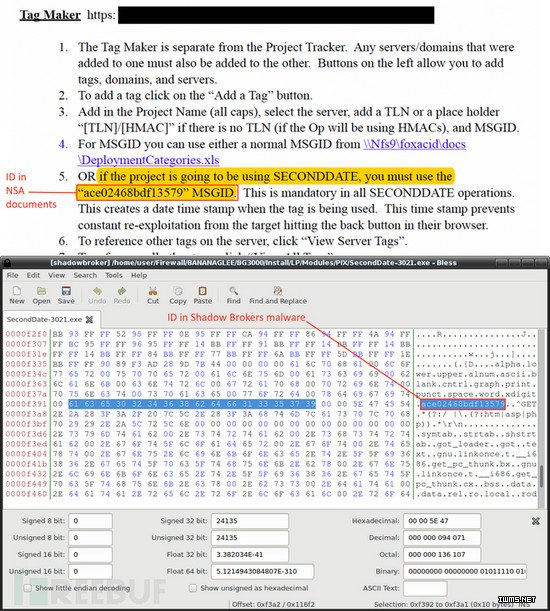Viewport: 550px width, 611px height.
Task: Click the Float 64 bit field
Action: 262,571
